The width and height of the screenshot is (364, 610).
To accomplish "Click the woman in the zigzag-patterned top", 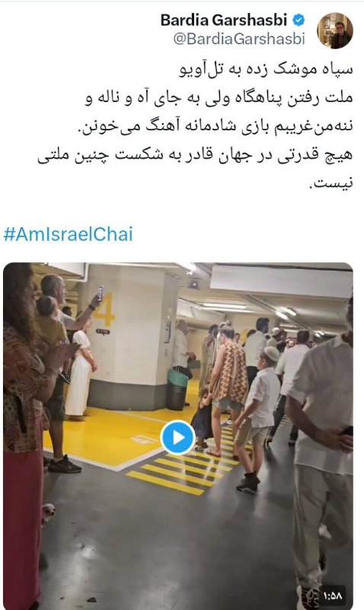I will pos(228,389).
